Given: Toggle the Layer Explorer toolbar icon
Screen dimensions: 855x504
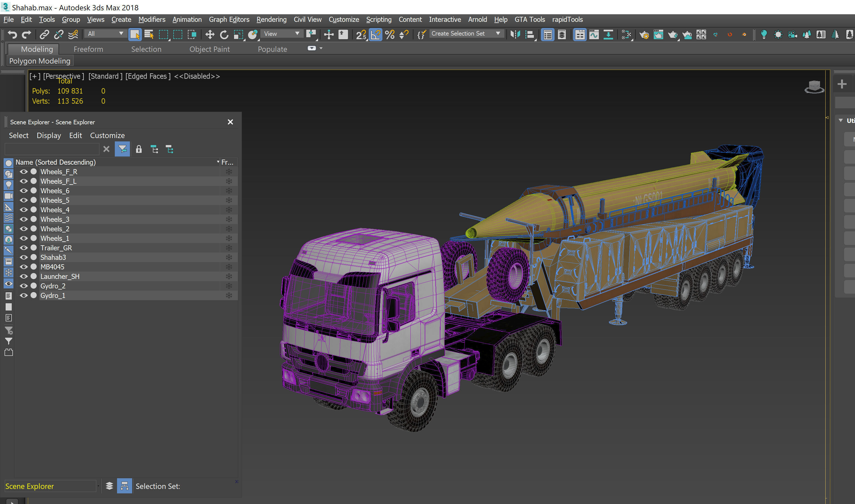Looking at the screenshot, I should (x=562, y=34).
